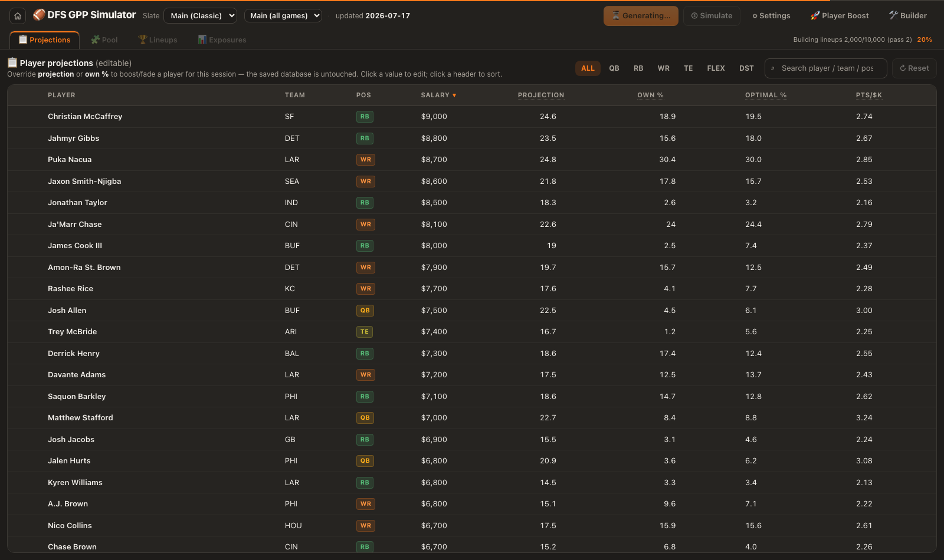Image resolution: width=944 pixels, height=560 pixels.
Task: Sort by PLAYER column header
Action: coord(61,95)
